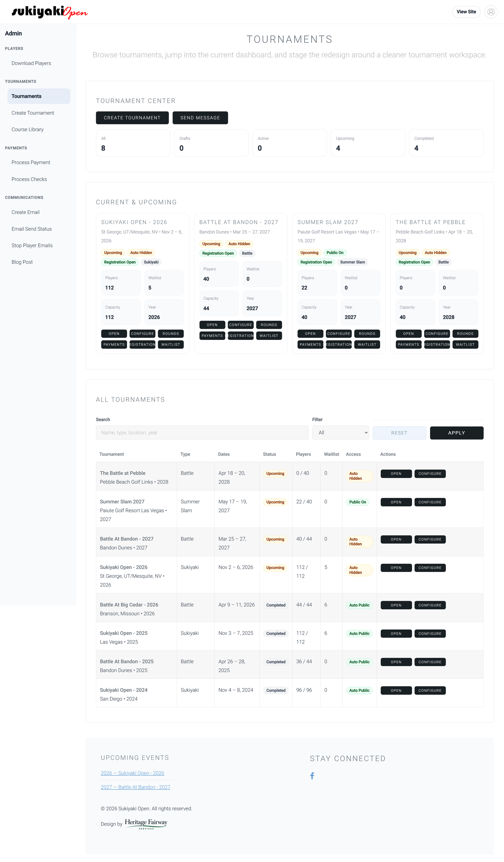
Task: Apply the tournament filter
Action: [456, 433]
